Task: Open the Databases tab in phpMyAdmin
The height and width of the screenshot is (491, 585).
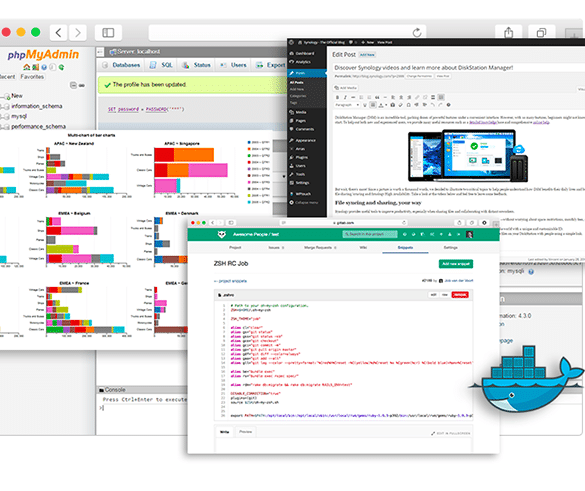Action: 122,65
